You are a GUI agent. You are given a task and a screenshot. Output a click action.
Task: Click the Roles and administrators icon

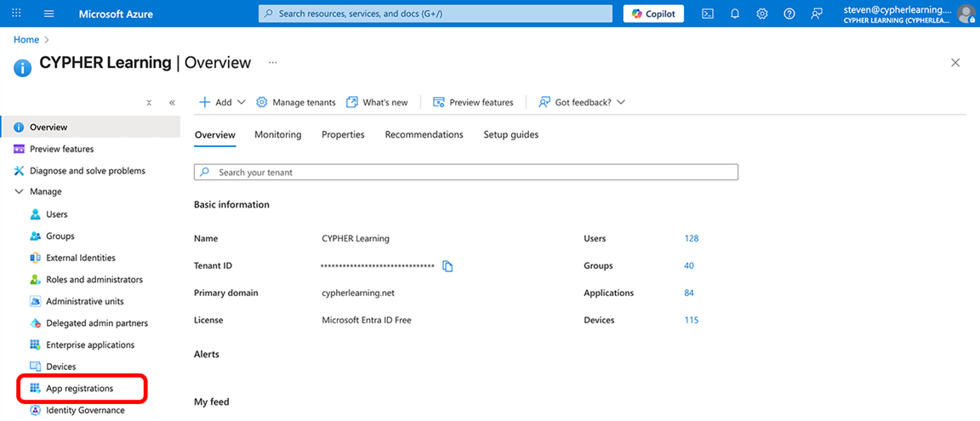pyautogui.click(x=36, y=280)
